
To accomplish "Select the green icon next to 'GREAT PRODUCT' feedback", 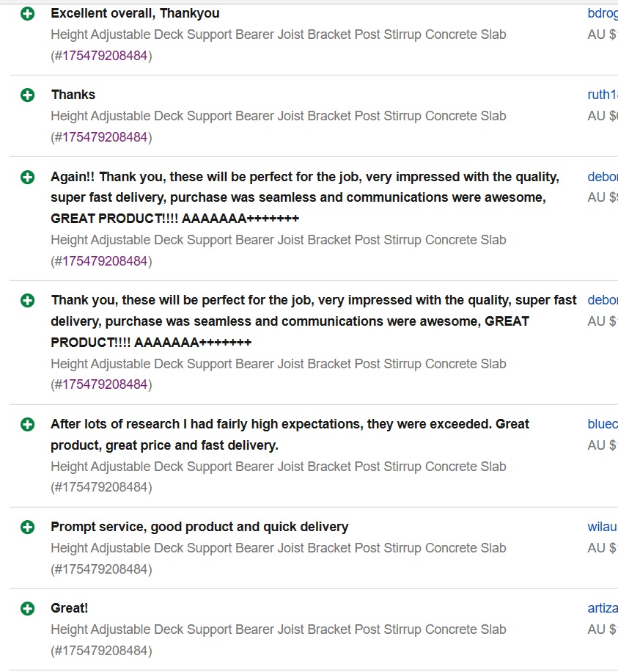I will [x=27, y=300].
